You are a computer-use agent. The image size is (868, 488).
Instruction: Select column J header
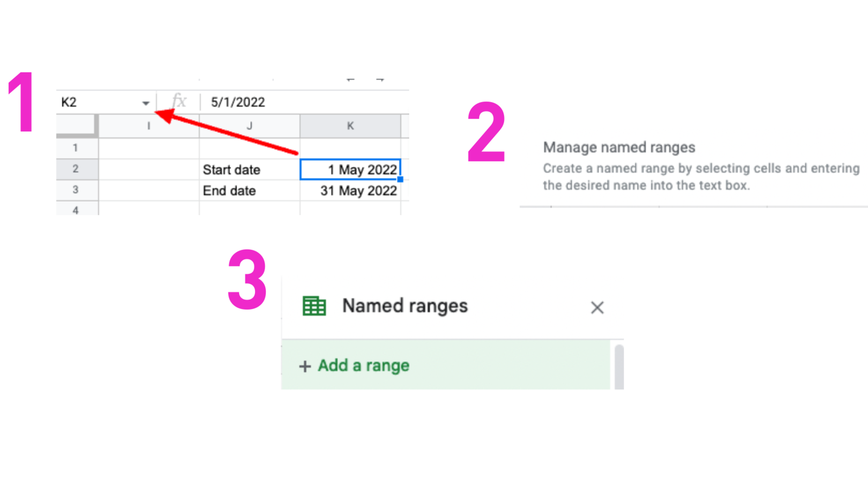tap(250, 125)
